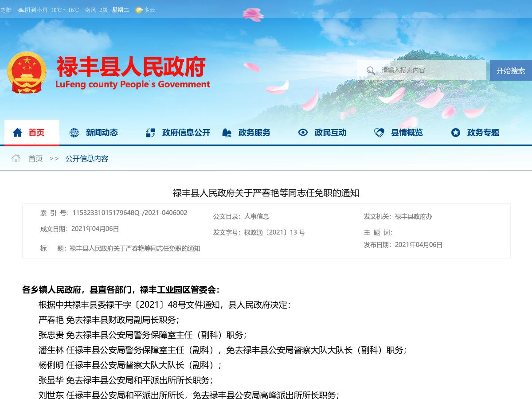Open the 新闻动态 menu item
532x399 pixels.
click(102, 133)
